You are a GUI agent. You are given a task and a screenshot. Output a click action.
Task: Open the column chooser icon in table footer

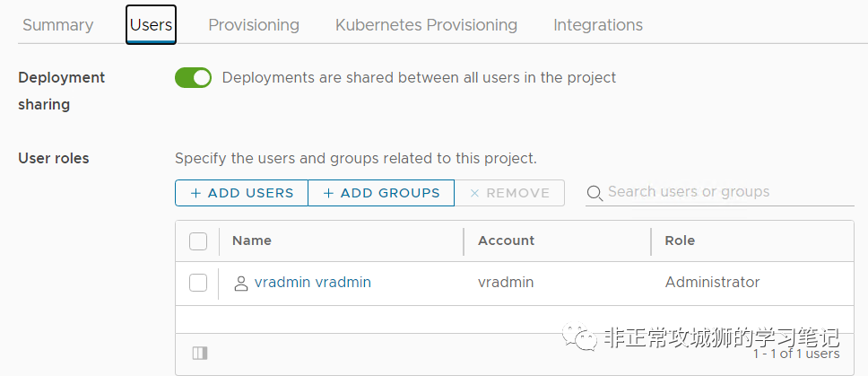point(199,353)
